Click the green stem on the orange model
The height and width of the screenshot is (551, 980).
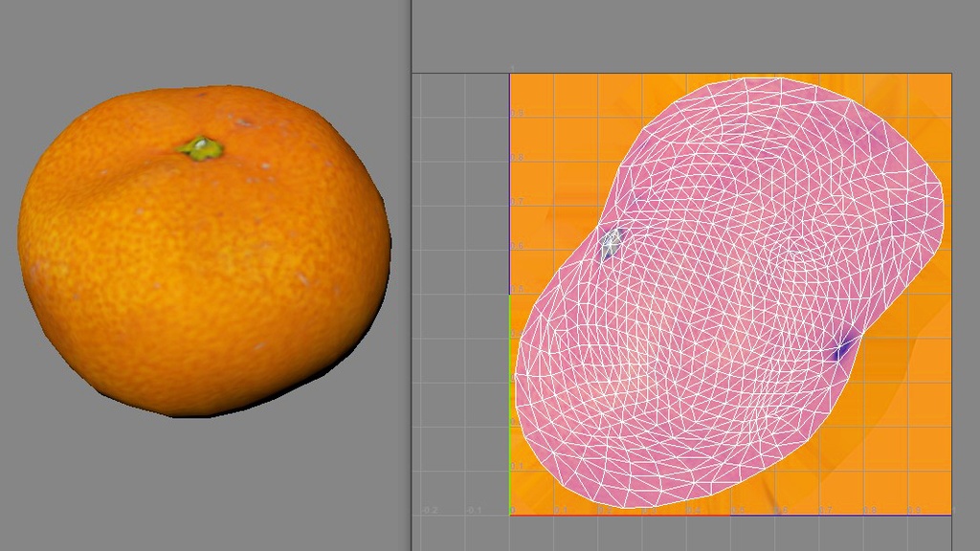[x=201, y=148]
